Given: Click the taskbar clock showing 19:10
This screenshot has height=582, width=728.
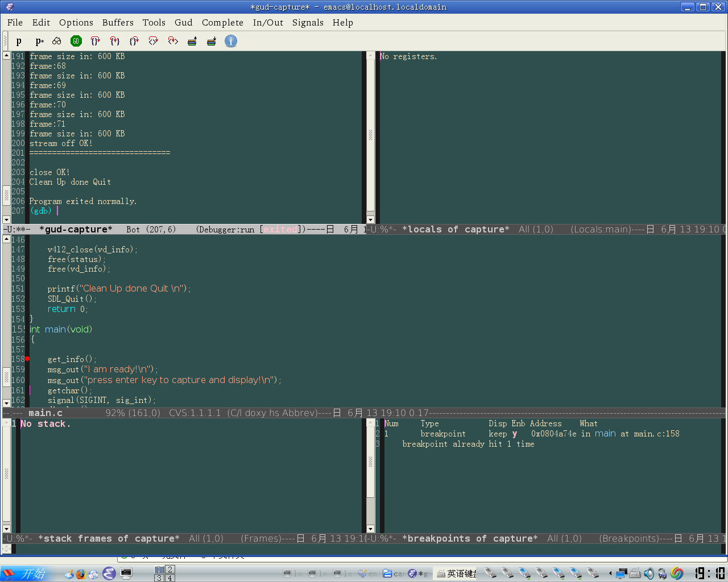Looking at the screenshot, I should (710, 573).
